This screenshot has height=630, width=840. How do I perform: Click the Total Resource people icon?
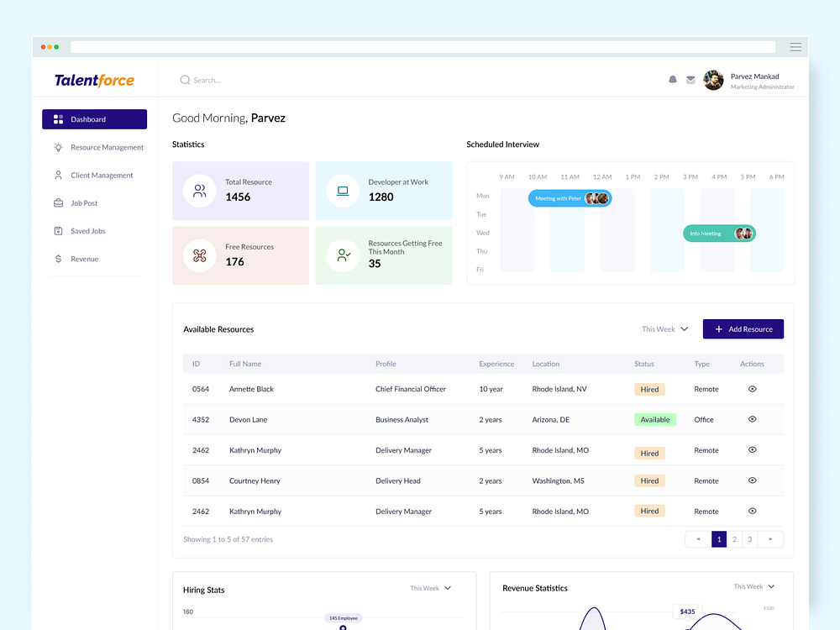coord(199,191)
